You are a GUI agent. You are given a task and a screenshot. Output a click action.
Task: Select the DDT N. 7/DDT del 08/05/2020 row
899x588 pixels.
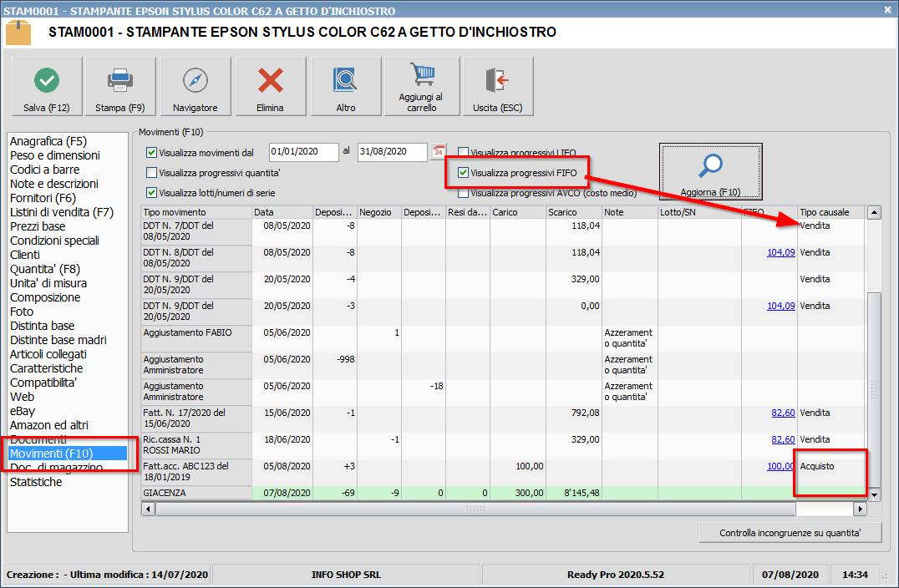[196, 231]
